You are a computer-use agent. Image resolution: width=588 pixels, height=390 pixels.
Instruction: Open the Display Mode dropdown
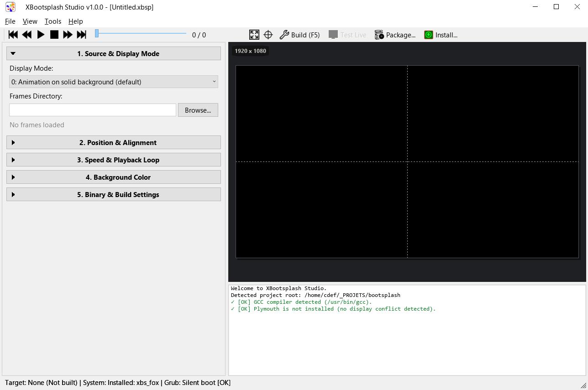[x=114, y=82]
